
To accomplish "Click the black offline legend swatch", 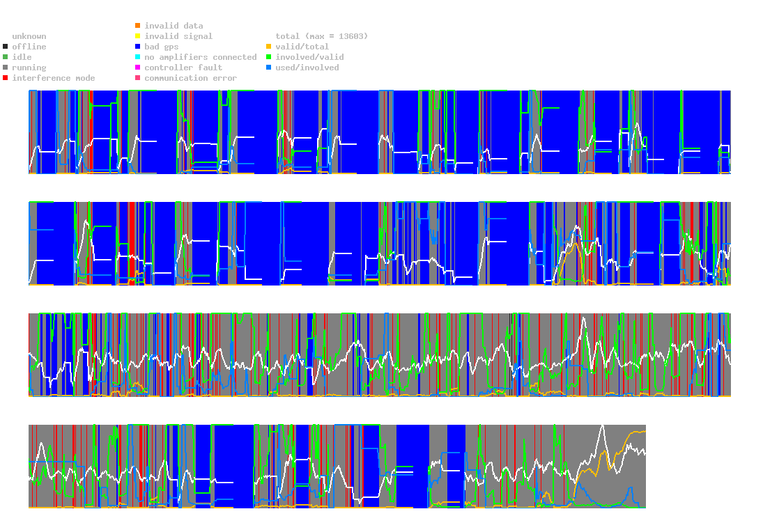I will (6, 47).
